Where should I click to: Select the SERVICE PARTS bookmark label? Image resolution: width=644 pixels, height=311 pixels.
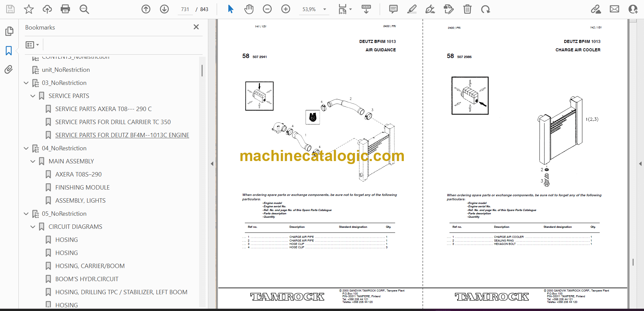pyautogui.click(x=69, y=96)
